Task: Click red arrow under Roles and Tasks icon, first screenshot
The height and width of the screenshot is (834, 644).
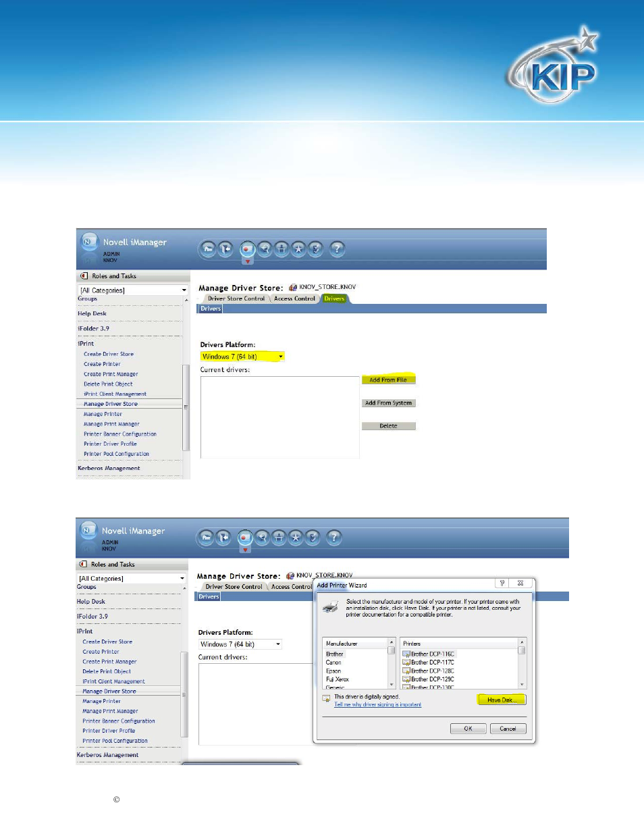Action: tap(248, 262)
